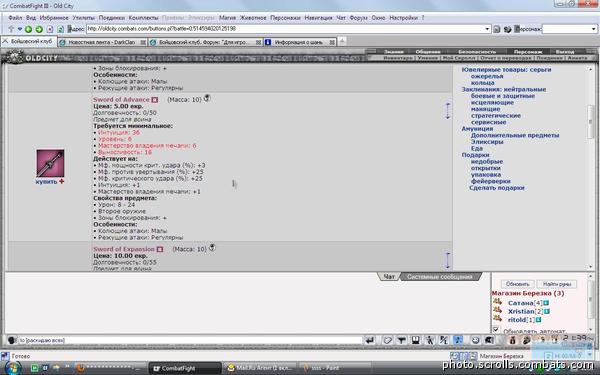The height and width of the screenshot is (375, 600).
Task: Click the smiley face icon in chat toolbar
Action: (475, 340)
